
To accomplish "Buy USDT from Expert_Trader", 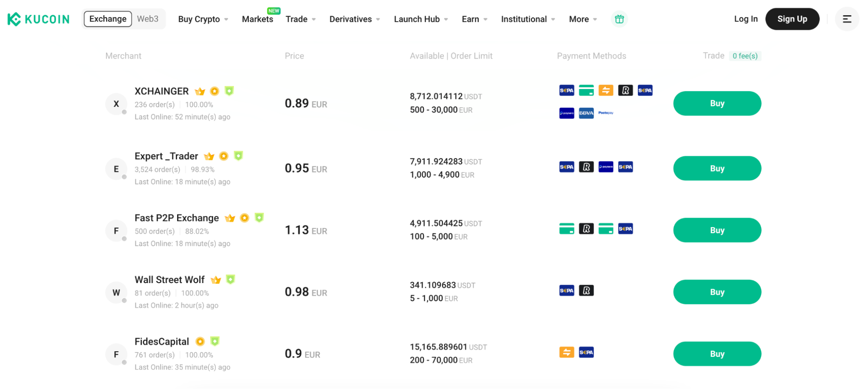I will click(717, 168).
